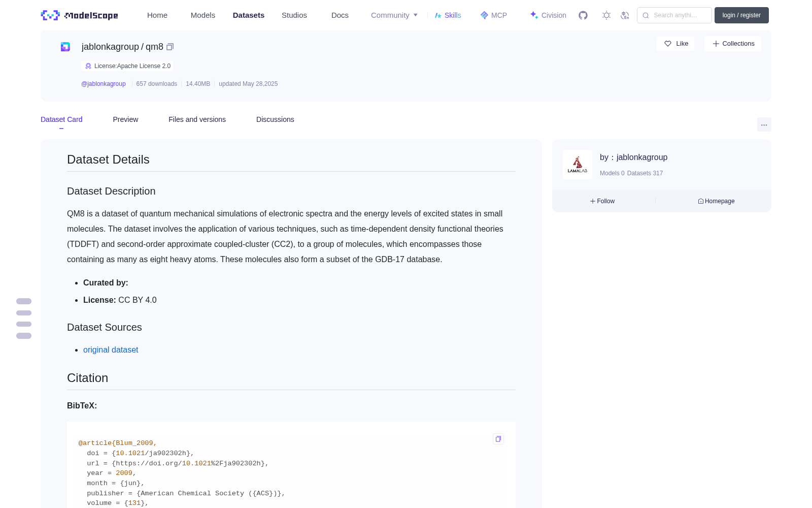Follow jablonkagroup
This screenshot has height=508, width=812.
(x=602, y=201)
